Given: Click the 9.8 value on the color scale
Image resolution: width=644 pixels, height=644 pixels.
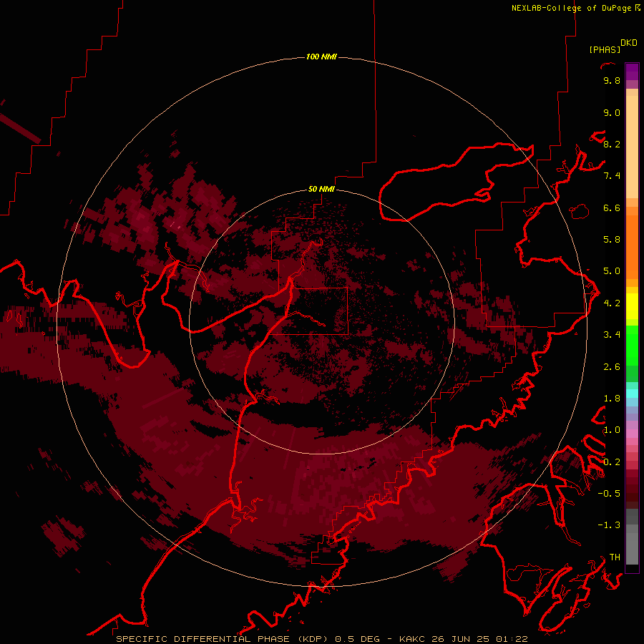Looking at the screenshot, I should click(x=612, y=80).
